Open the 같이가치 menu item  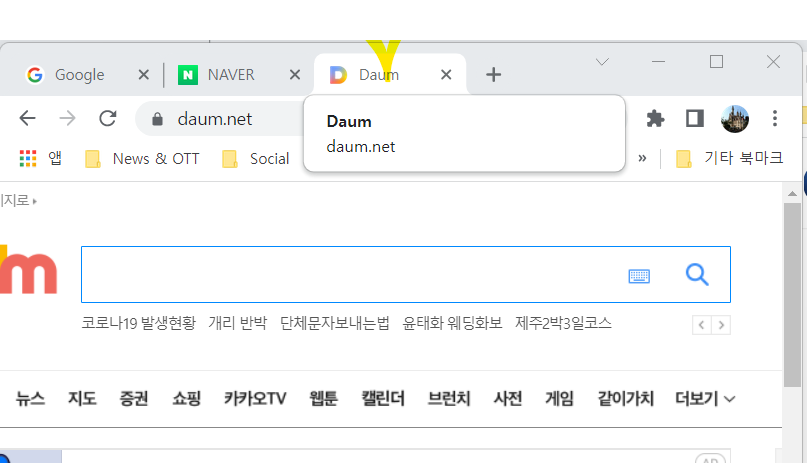pyautogui.click(x=625, y=399)
